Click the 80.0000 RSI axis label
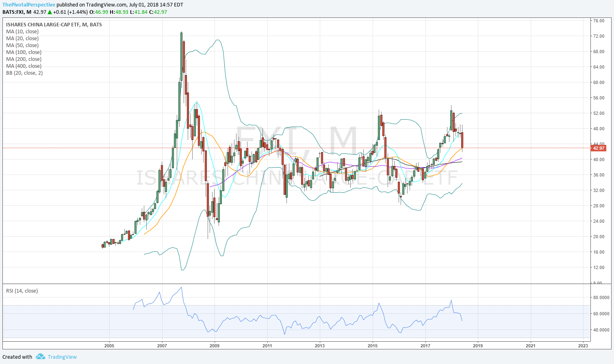 click(x=601, y=297)
